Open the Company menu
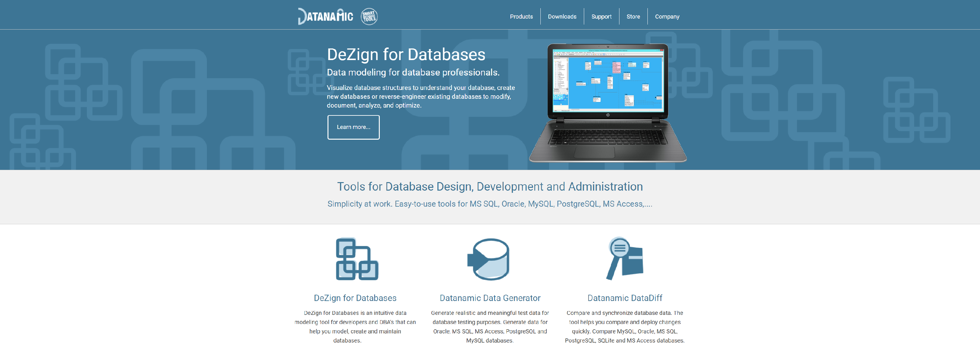980x357 pixels. click(x=667, y=17)
